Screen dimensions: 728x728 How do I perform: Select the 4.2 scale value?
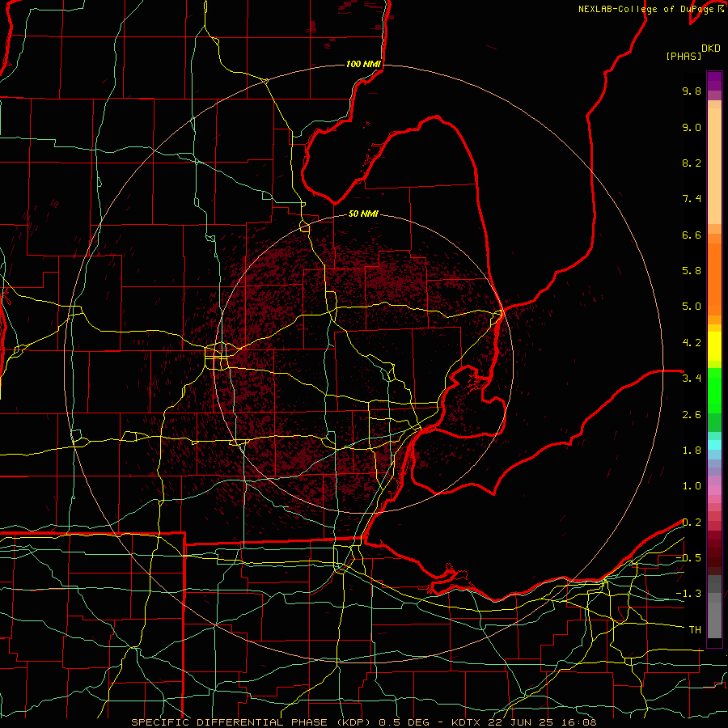[x=692, y=343]
